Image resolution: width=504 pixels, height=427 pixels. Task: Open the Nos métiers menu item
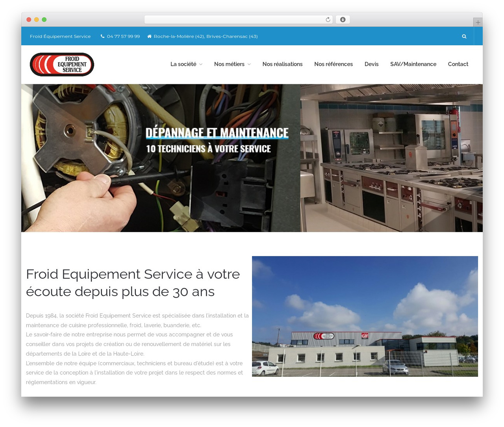click(x=229, y=64)
